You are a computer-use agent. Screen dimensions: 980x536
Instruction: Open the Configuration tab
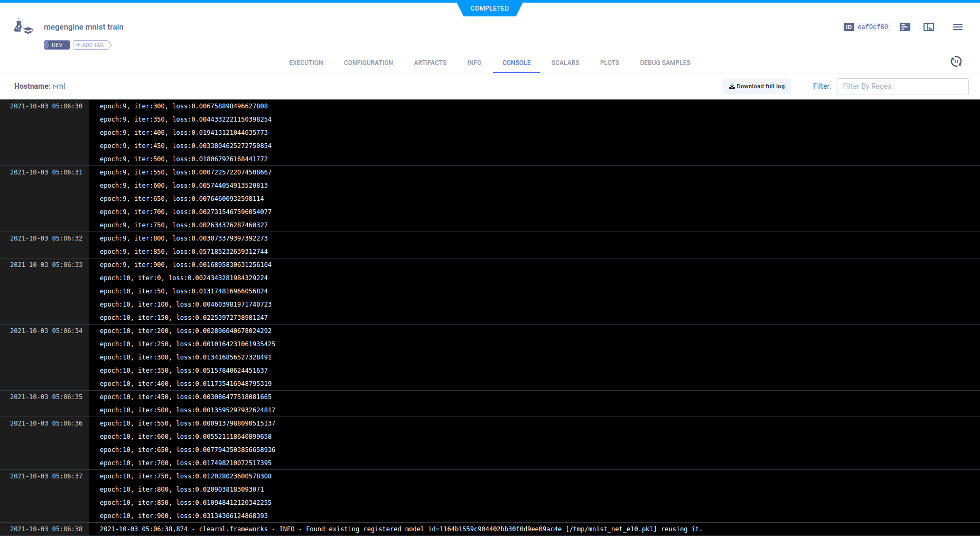[x=368, y=63]
